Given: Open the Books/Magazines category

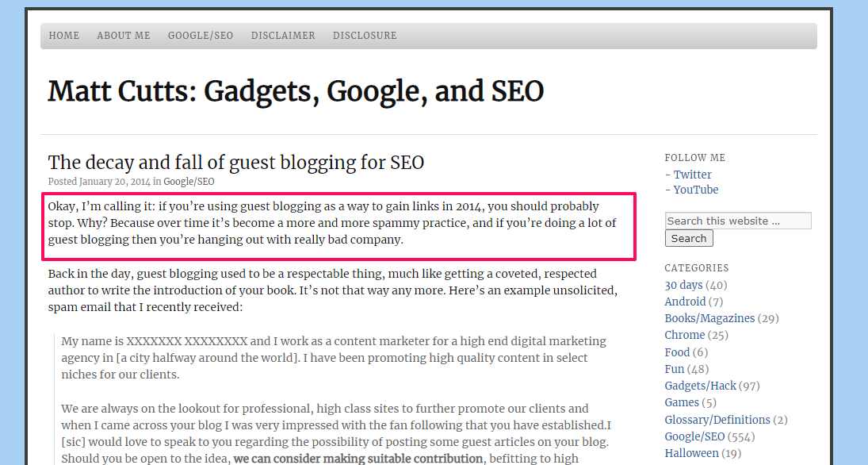Looking at the screenshot, I should point(709,318).
